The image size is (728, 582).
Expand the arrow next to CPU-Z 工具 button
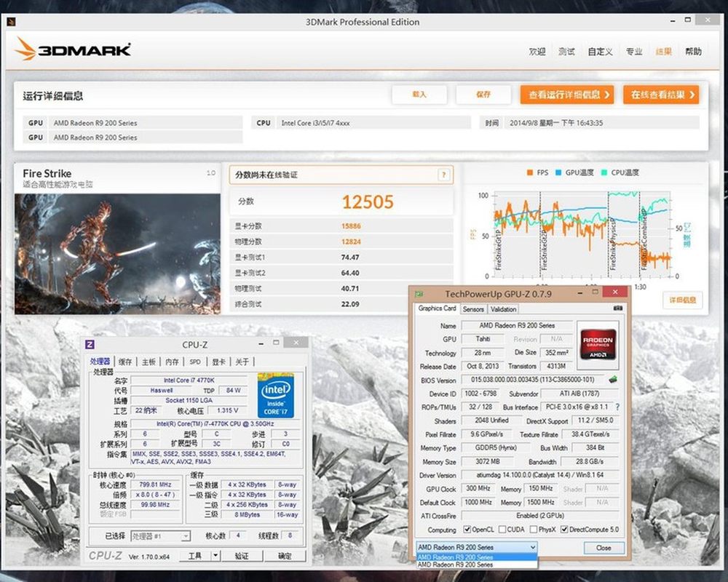215,556
